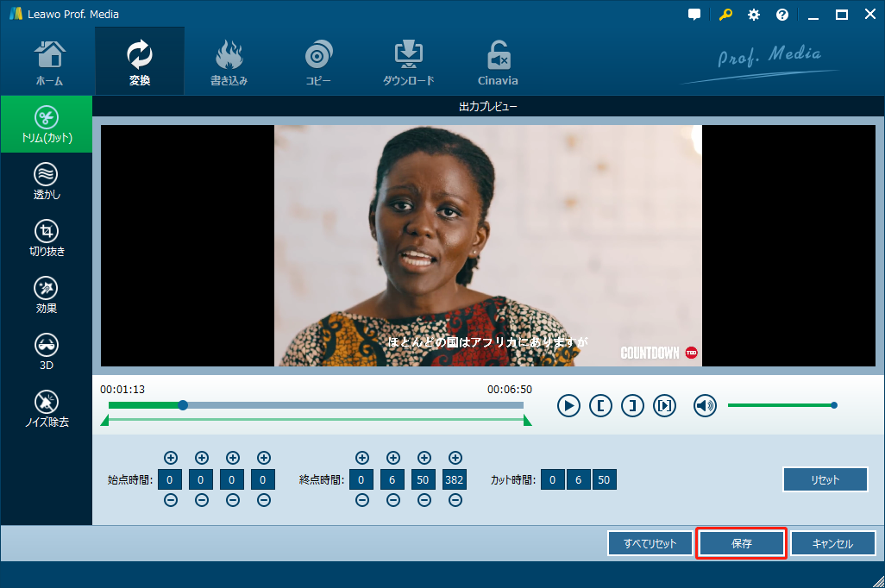Click the end time minutes field
885x588 pixels.
(392, 480)
